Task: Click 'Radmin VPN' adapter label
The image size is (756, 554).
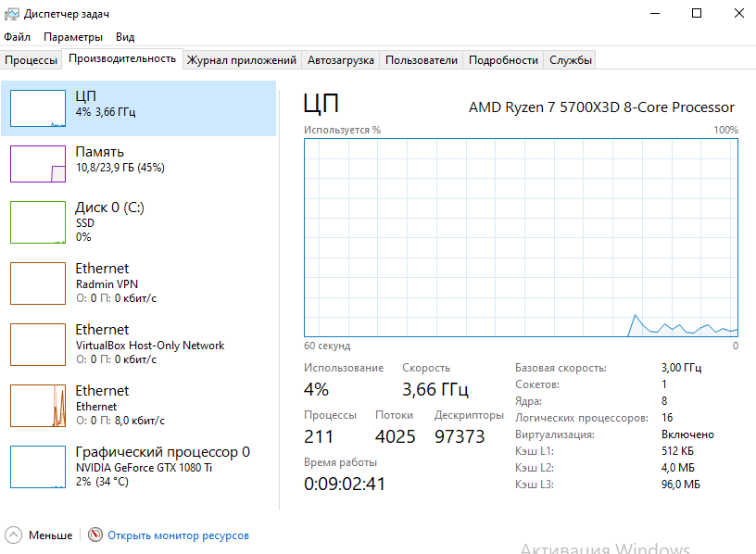Action: click(107, 284)
